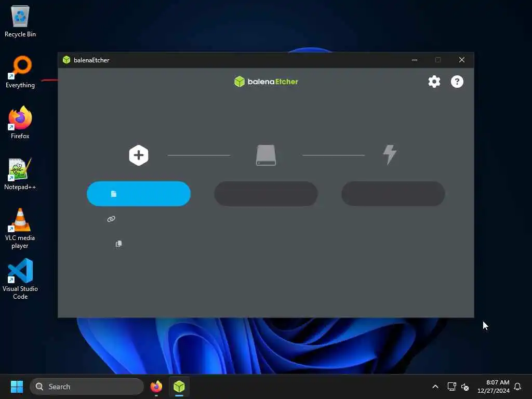532x399 pixels.
Task: Select the Recycle Bin desktop icon
Action: (x=20, y=21)
